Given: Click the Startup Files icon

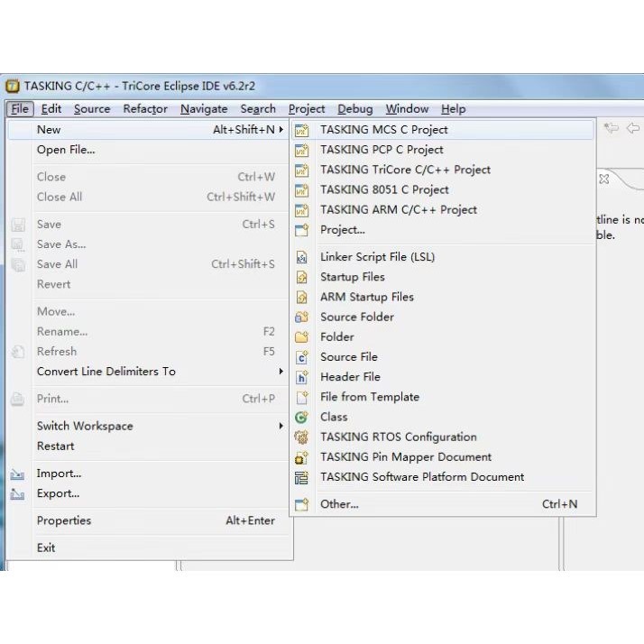Looking at the screenshot, I should click(301, 277).
